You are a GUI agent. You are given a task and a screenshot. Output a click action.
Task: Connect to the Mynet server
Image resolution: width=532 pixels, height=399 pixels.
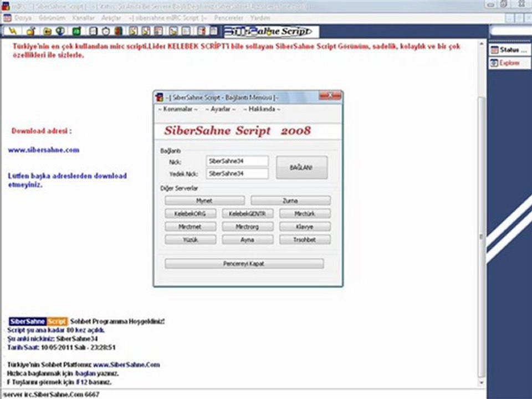click(x=204, y=201)
